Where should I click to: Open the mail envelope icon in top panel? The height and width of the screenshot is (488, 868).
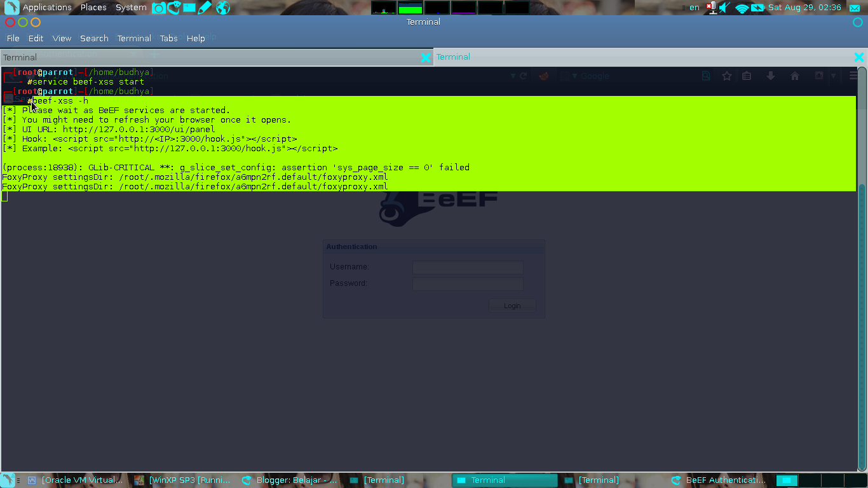[855, 8]
